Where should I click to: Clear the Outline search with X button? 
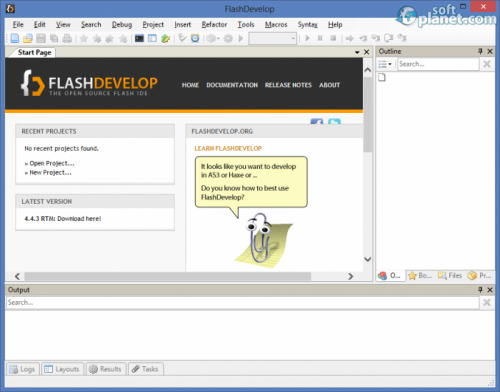pyautogui.click(x=487, y=64)
